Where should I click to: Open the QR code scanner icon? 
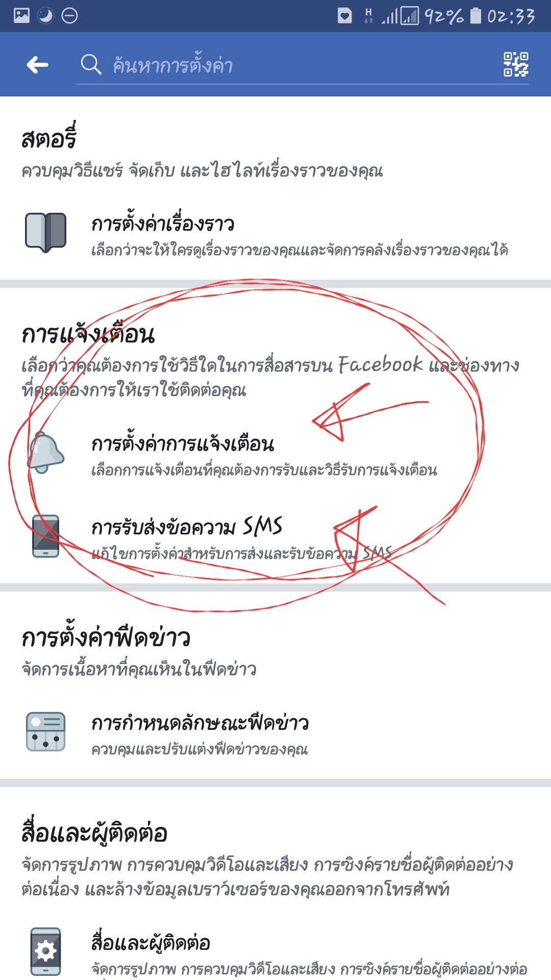pyautogui.click(x=516, y=64)
